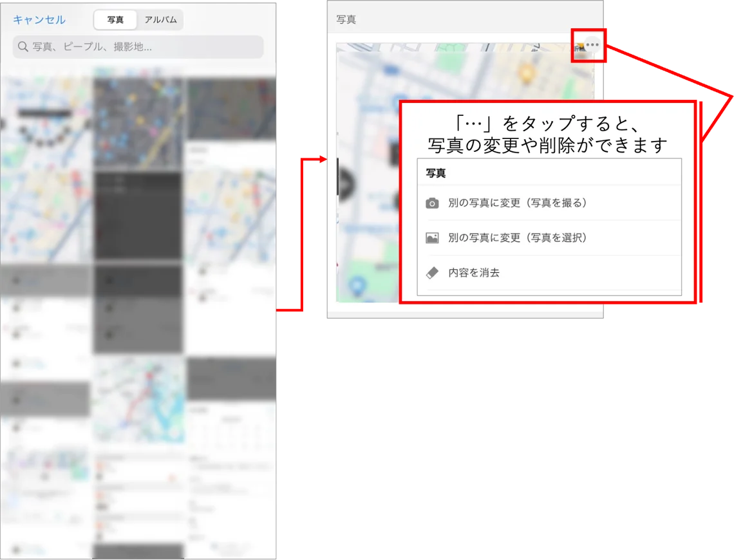
Task: Open the map thumbnail with the red route
Action: click(138, 400)
